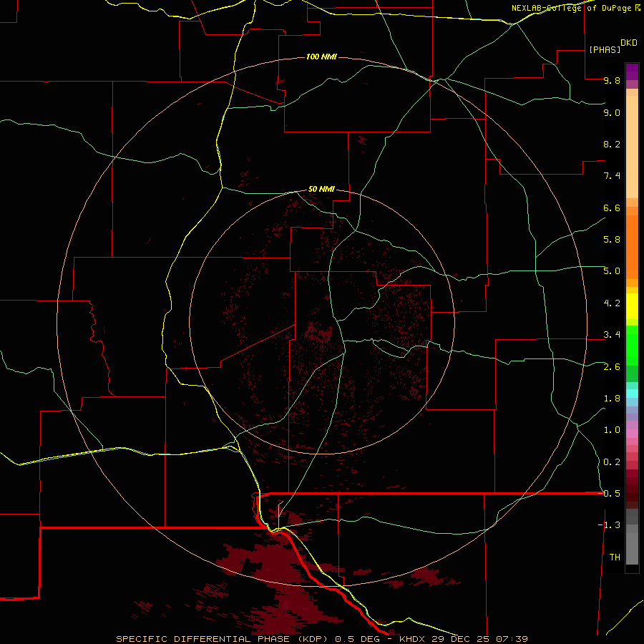Click the -1.3 scale value

pyautogui.click(x=609, y=525)
